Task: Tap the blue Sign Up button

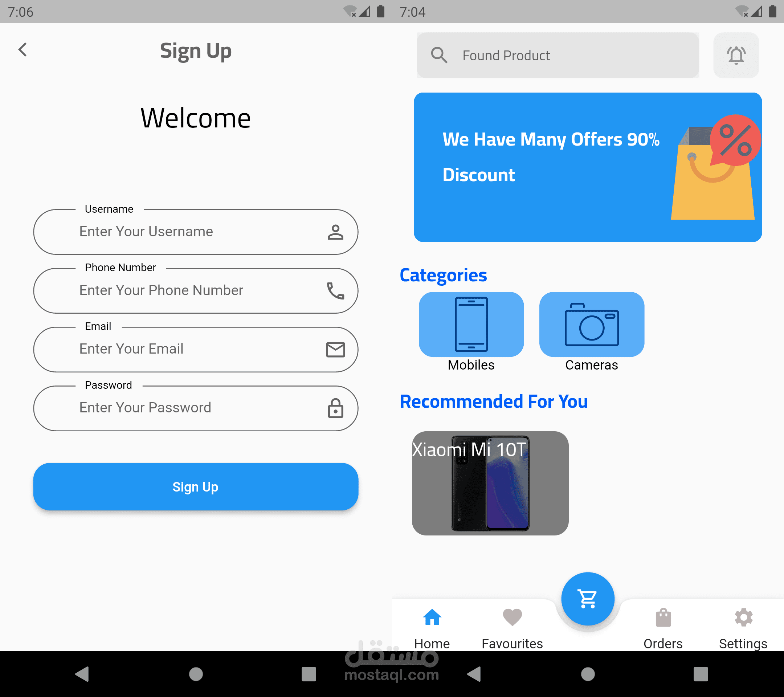Action: click(196, 486)
